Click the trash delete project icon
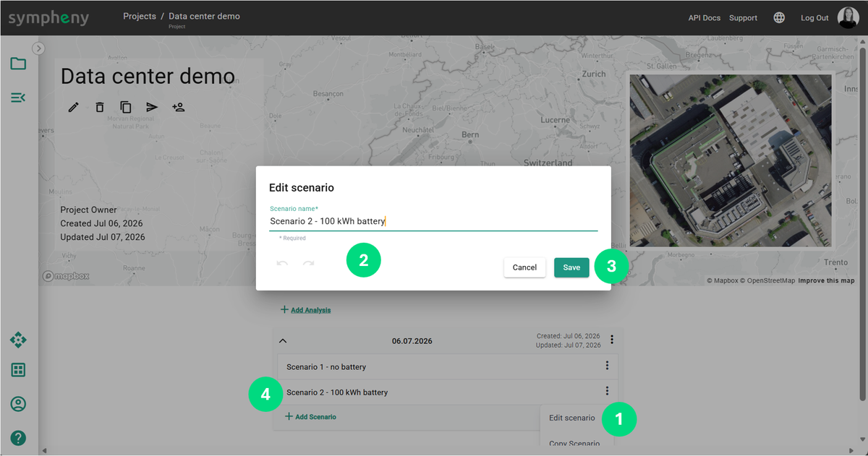This screenshot has height=456, width=868. pos(100,107)
